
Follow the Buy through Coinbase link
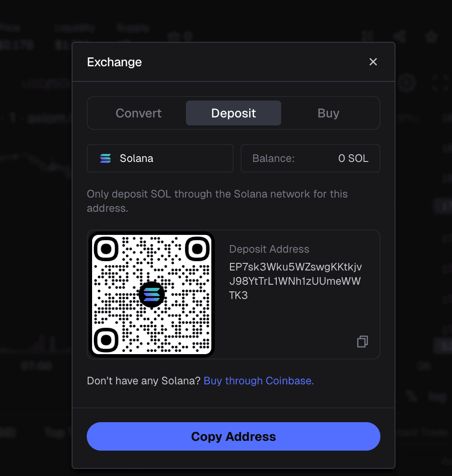[x=258, y=381]
